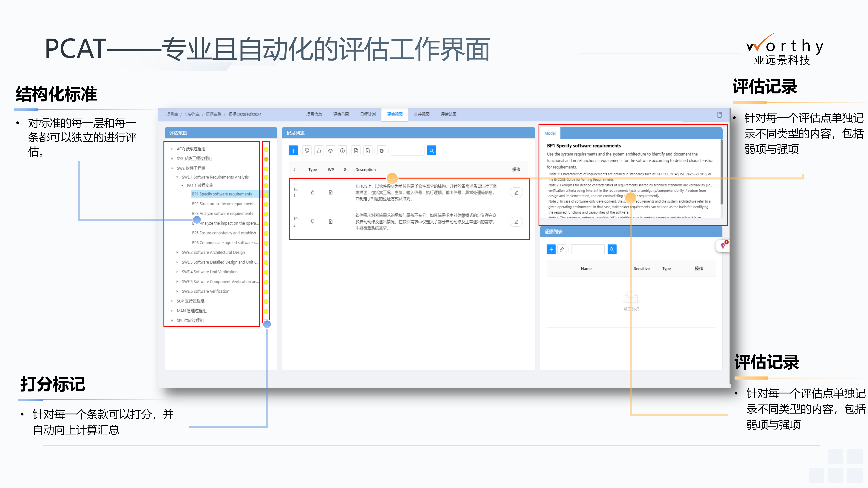Click the page icon at top right header
The width and height of the screenshot is (868, 488).
coord(719,115)
